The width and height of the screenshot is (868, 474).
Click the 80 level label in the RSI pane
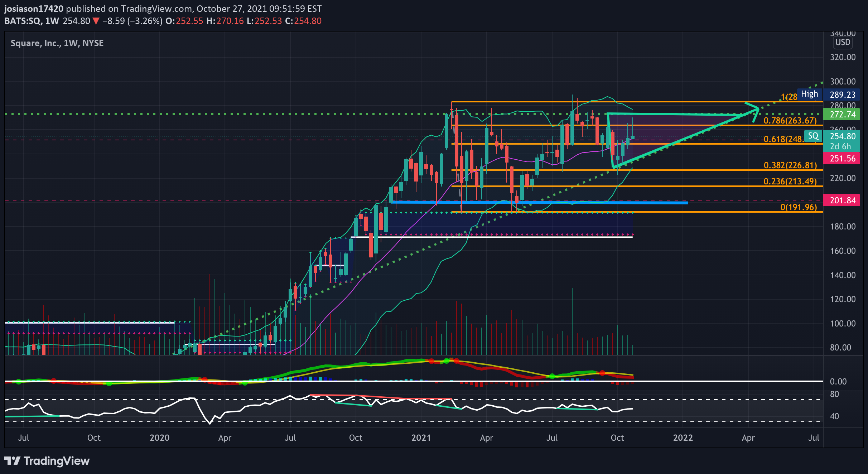click(834, 394)
